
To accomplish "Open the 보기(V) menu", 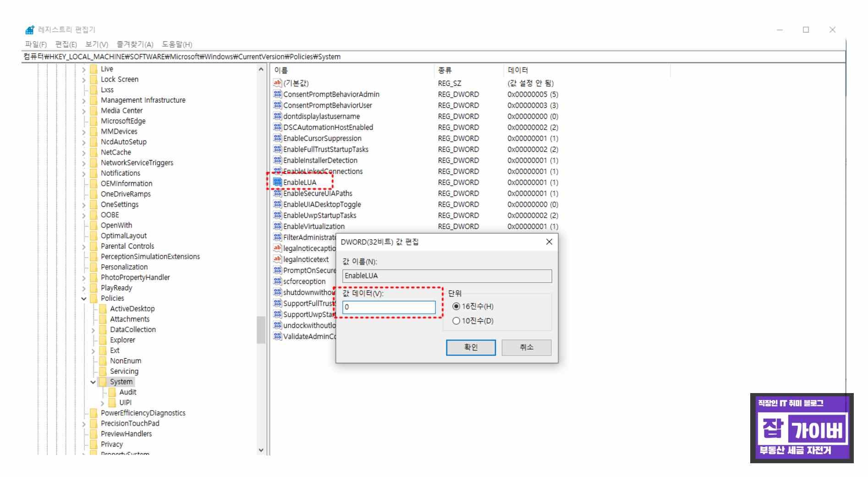I will tap(97, 44).
